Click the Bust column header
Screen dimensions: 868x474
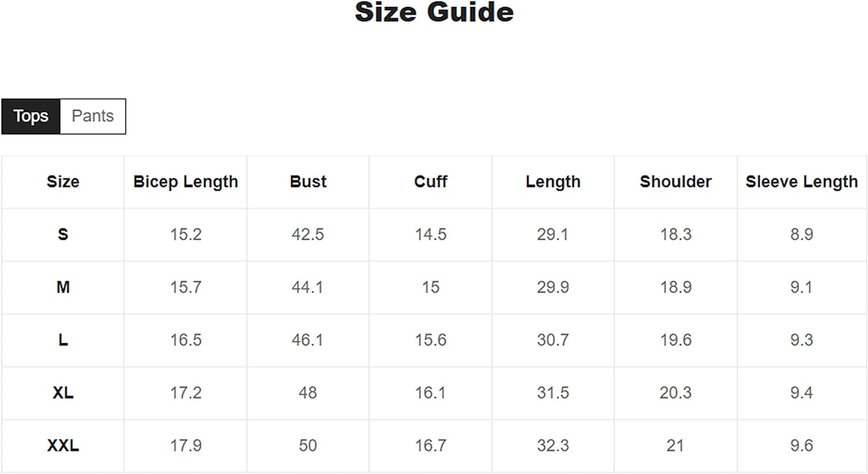tap(308, 182)
